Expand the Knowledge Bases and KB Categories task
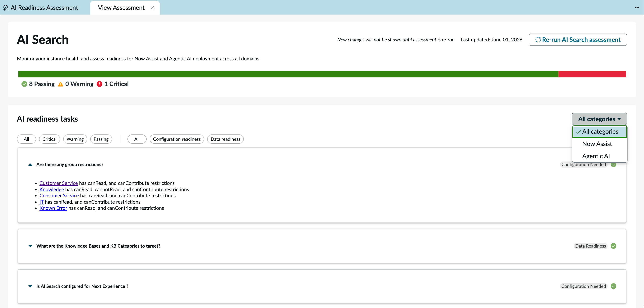 click(x=30, y=246)
